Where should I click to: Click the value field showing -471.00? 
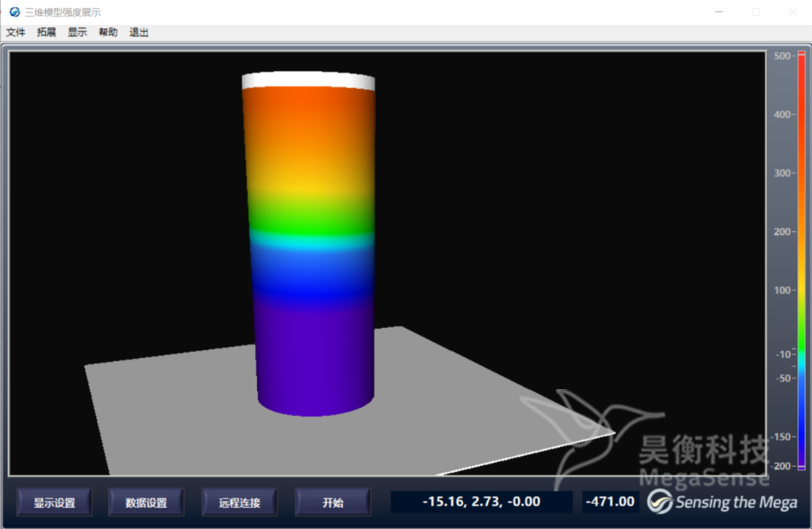point(610,502)
